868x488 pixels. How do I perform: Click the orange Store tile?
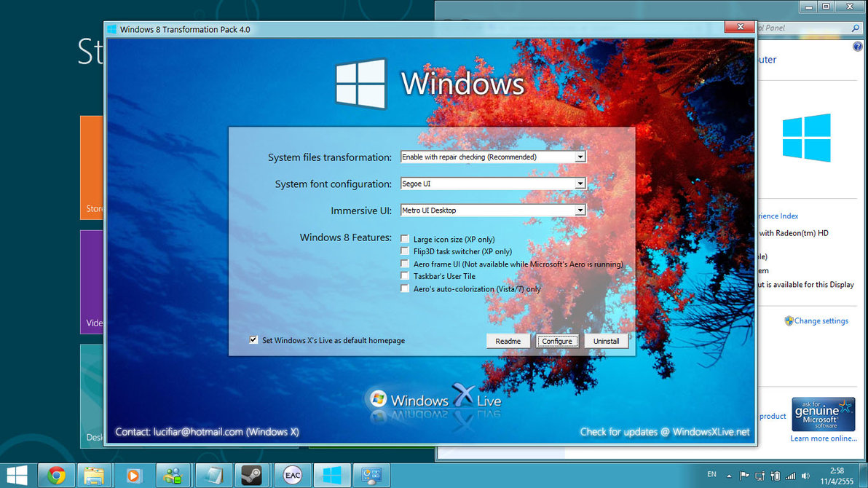[91, 168]
